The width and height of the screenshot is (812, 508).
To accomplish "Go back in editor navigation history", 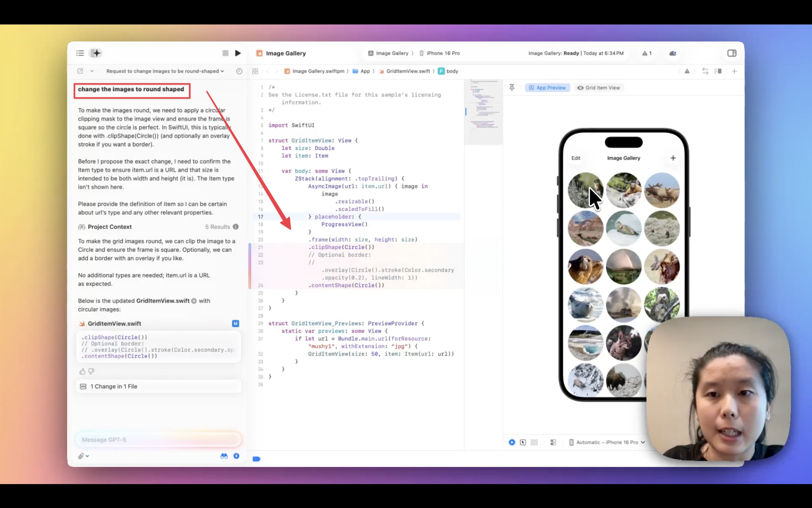I will pos(268,71).
